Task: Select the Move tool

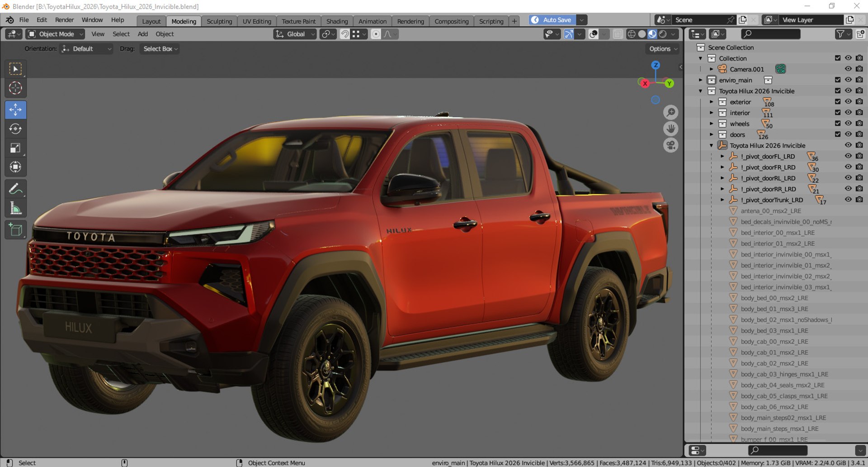Action: coord(15,110)
